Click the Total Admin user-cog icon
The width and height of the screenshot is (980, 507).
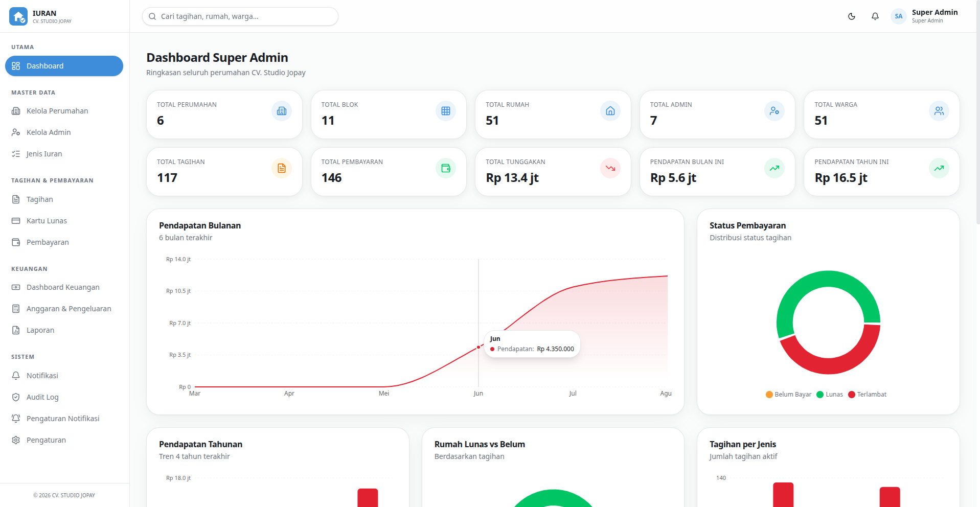774,111
